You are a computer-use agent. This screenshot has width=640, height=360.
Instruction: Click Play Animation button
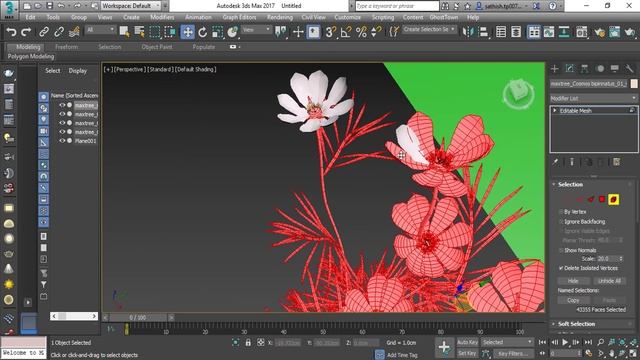point(565,342)
